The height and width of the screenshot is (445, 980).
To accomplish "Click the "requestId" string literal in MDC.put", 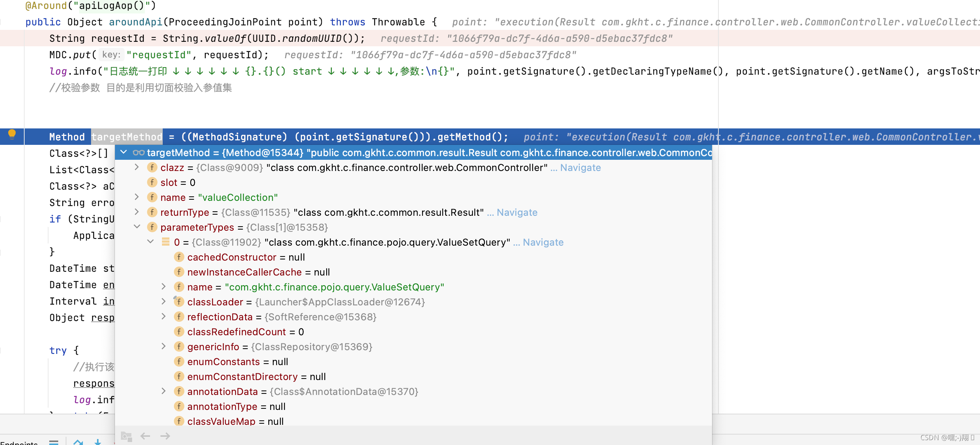I will (159, 55).
